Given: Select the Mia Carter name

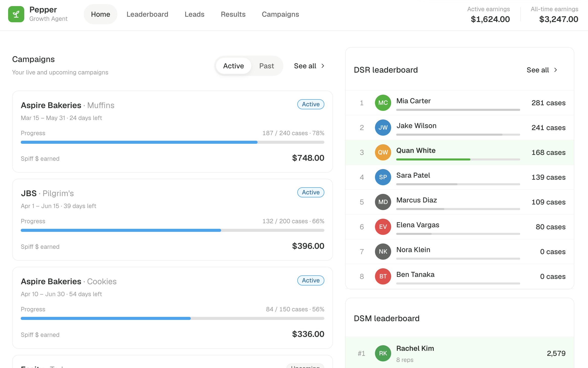Looking at the screenshot, I should click(x=413, y=101).
